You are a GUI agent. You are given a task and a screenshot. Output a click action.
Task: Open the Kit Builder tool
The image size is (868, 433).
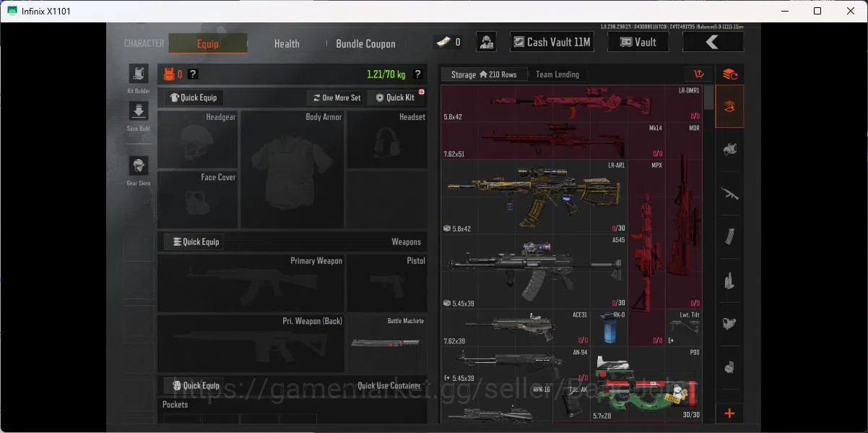tap(138, 74)
